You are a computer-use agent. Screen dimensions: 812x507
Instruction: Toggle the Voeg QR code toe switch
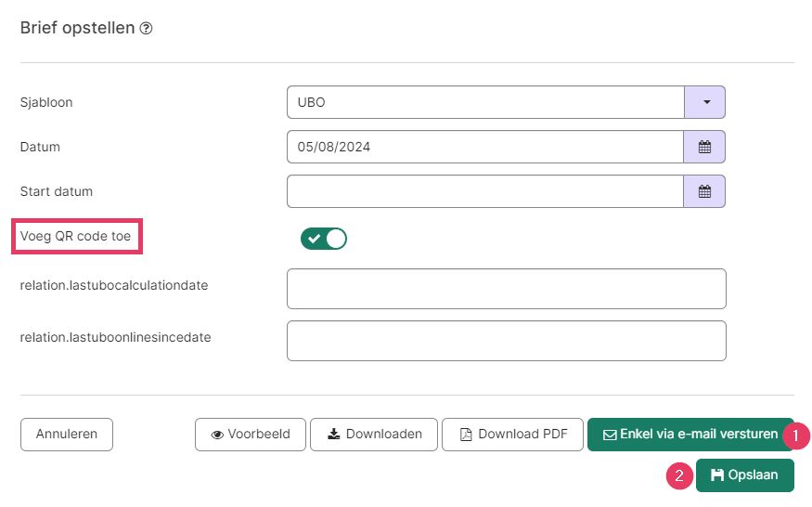(x=324, y=239)
